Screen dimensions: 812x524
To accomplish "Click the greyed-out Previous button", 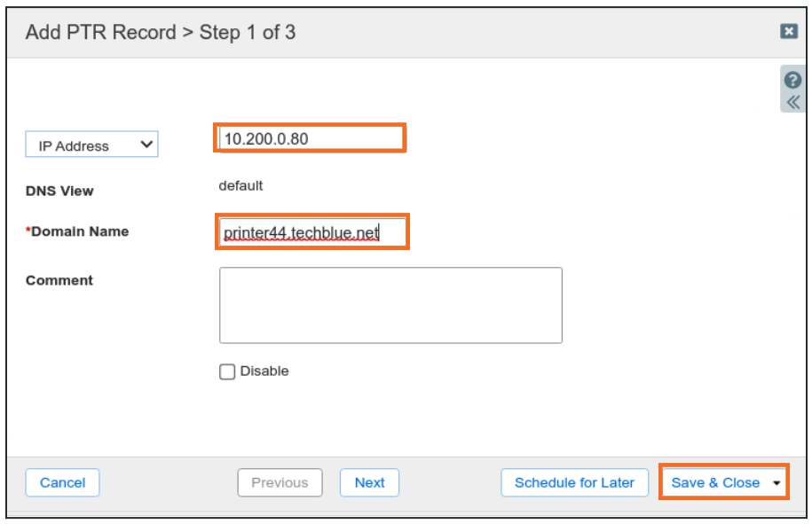I will (x=280, y=483).
